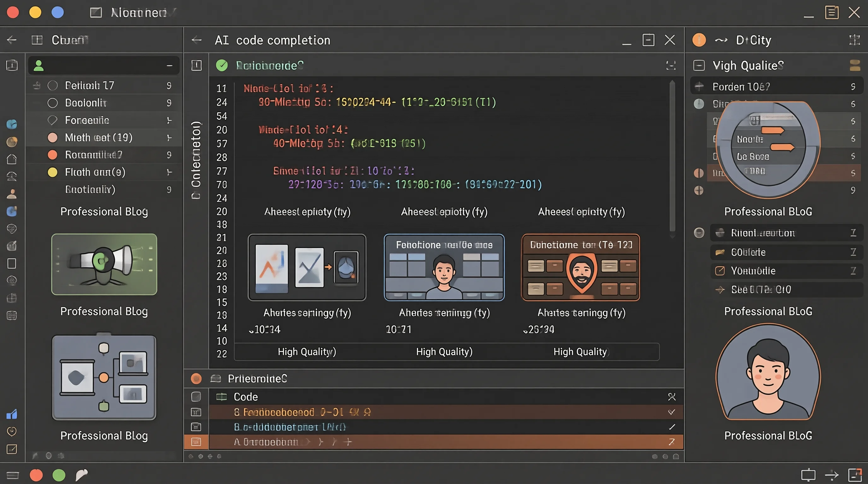868x484 pixels.
Task: Select the B o-dddobbet pmer row
Action: pyautogui.click(x=446, y=427)
